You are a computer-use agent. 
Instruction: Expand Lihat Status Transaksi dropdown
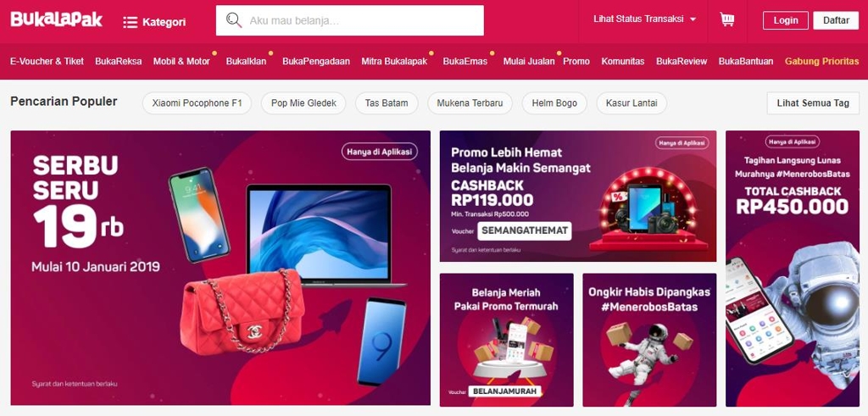tap(645, 19)
